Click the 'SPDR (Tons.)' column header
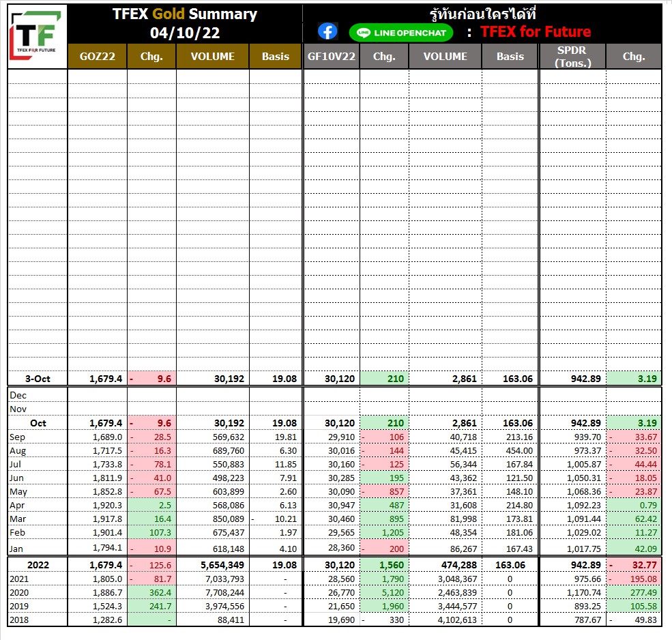This screenshot has width=672, height=640. click(572, 56)
